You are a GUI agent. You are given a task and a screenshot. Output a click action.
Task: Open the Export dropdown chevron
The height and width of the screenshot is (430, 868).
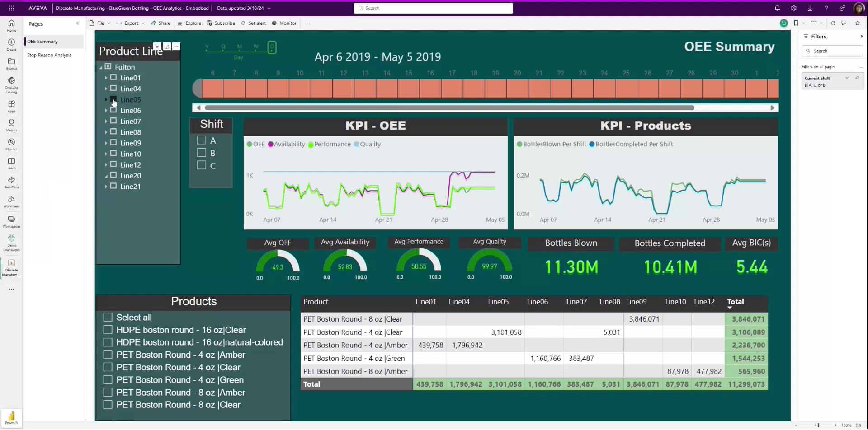pos(143,23)
